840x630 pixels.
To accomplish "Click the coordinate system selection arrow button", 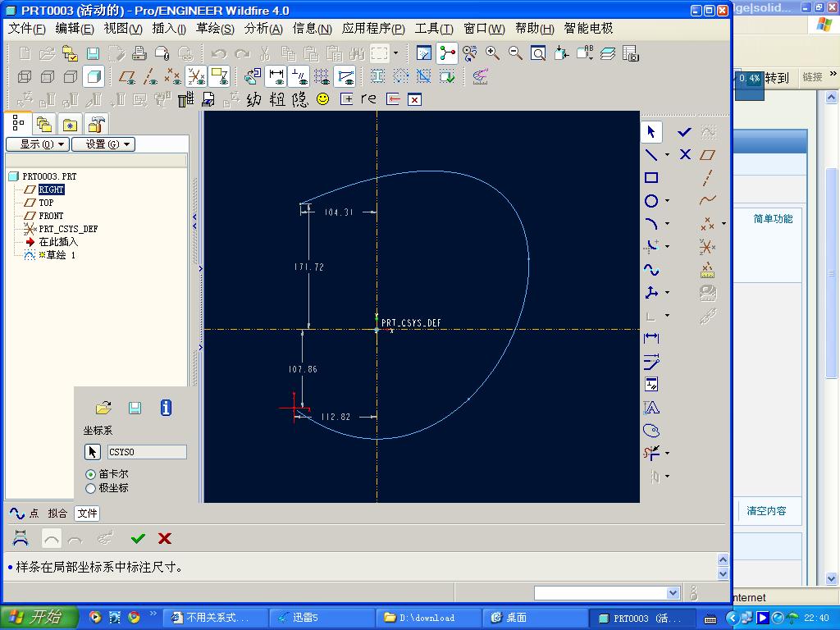I will (93, 452).
